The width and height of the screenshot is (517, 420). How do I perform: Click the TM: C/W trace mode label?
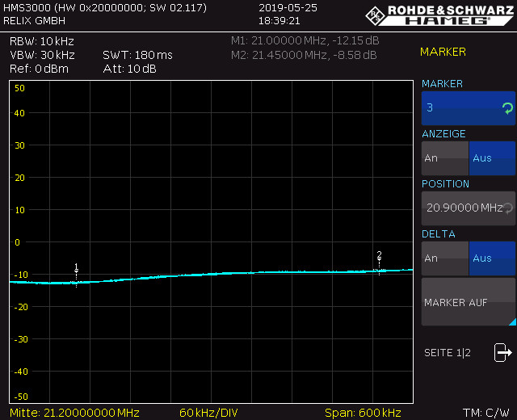(486, 413)
